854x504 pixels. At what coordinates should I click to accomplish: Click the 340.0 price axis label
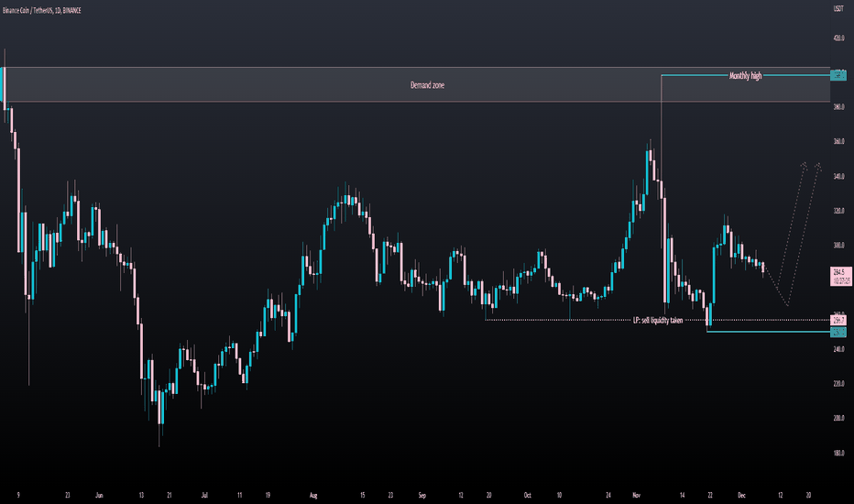[838, 177]
